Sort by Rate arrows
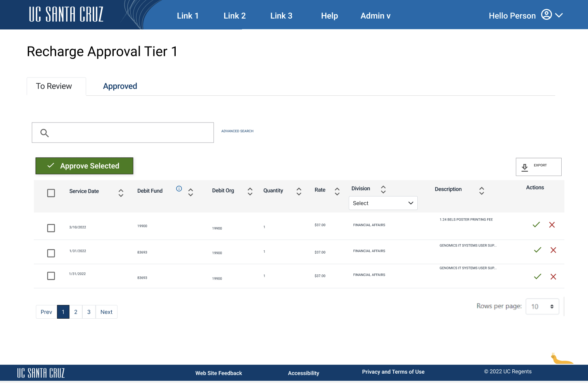588x383 pixels. [x=337, y=191]
